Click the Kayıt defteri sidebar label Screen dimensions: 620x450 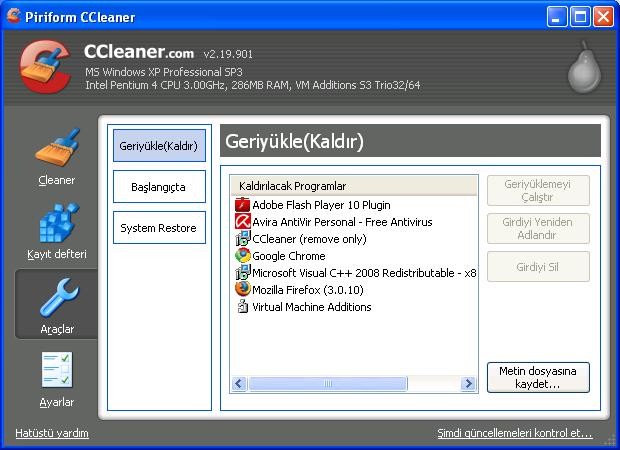point(57,254)
